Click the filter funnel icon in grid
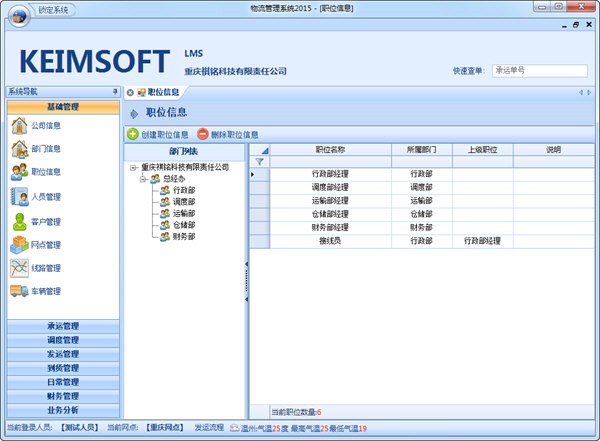 pyautogui.click(x=259, y=161)
